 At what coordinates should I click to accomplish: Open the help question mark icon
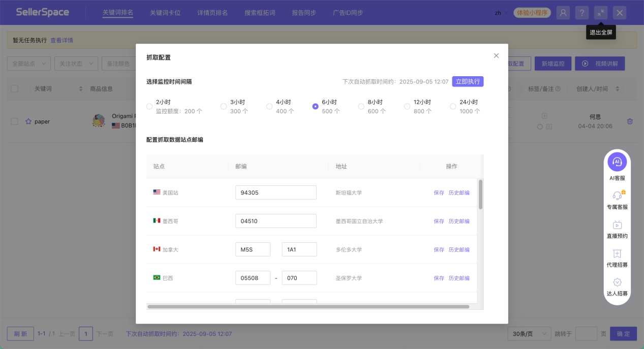pos(581,12)
